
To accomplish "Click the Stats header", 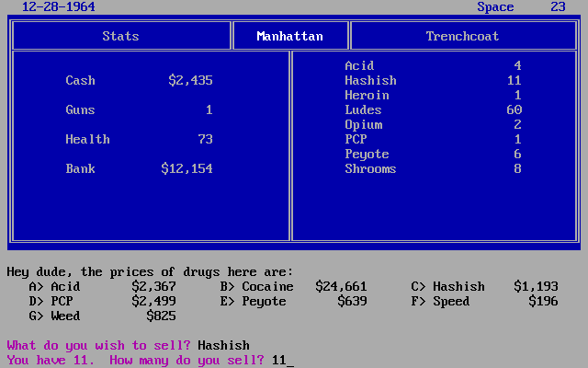I will coord(120,36).
